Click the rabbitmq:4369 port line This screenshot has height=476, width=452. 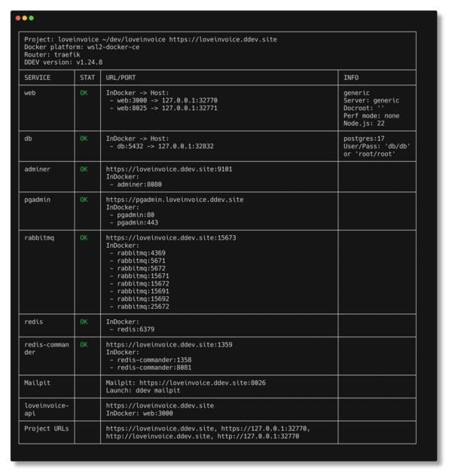tap(138, 253)
